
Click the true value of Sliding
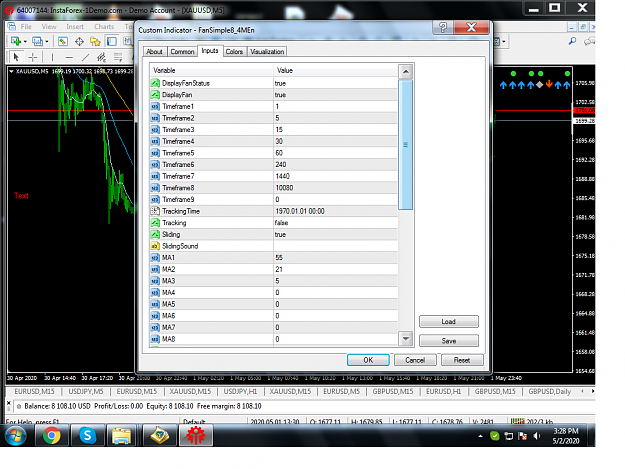click(x=280, y=235)
